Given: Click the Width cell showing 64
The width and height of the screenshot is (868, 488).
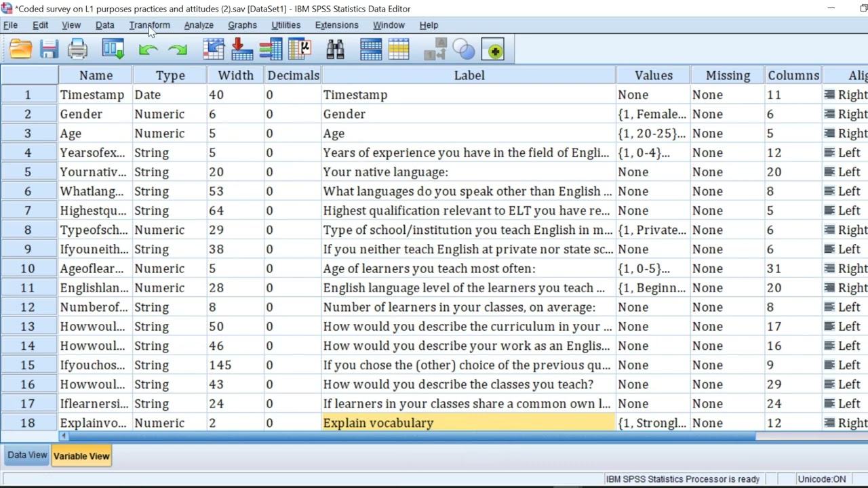Looking at the screenshot, I should (x=235, y=211).
